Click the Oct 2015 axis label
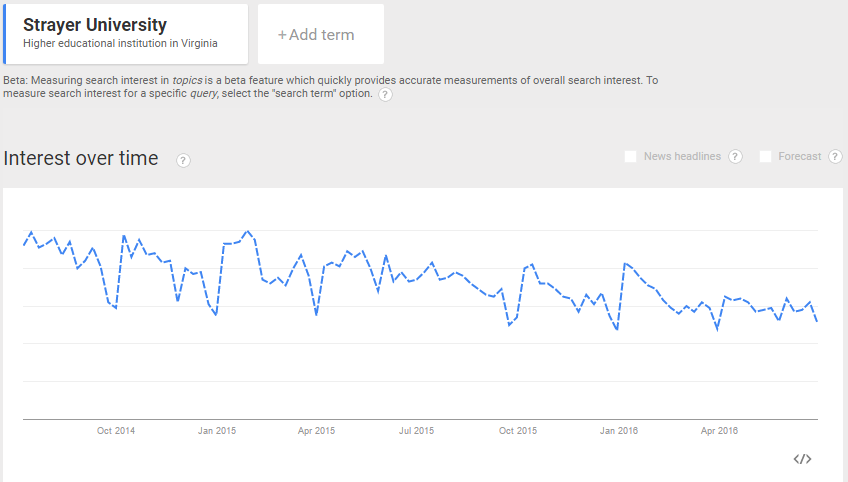848x482 pixels. click(518, 431)
